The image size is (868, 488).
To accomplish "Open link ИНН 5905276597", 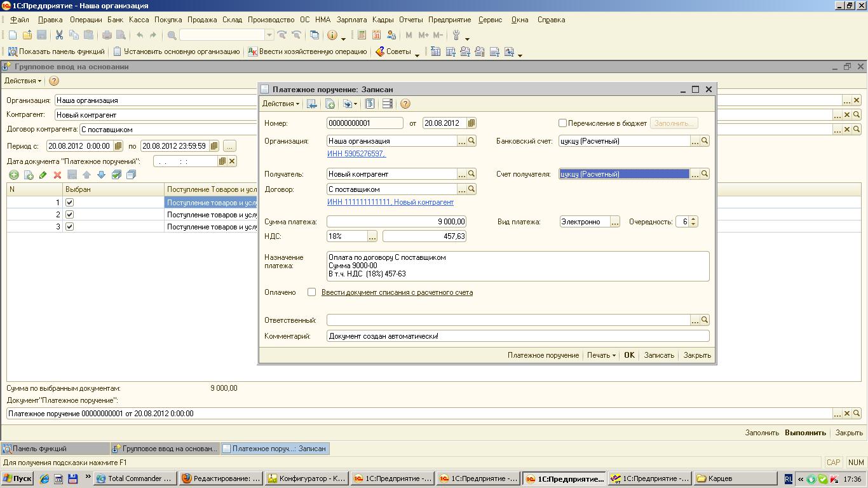I will (x=356, y=154).
